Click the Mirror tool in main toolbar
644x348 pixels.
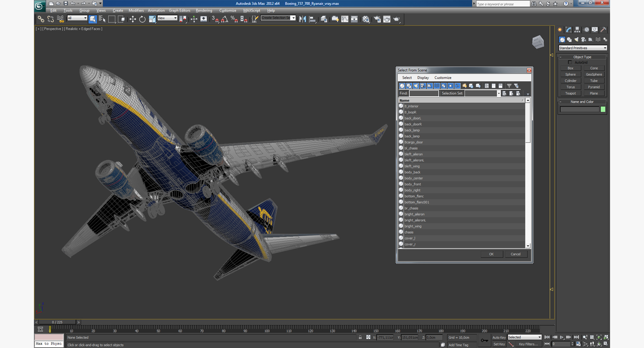coord(303,19)
